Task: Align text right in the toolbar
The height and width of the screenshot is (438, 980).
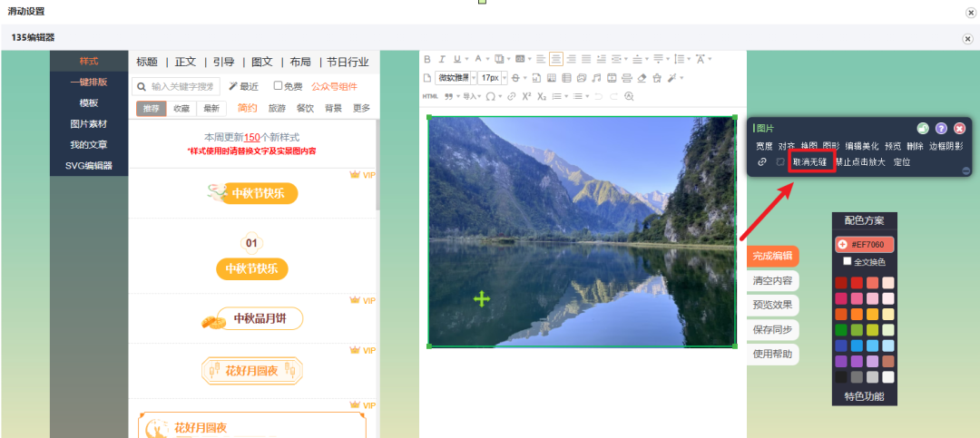Action: pyautogui.click(x=572, y=59)
